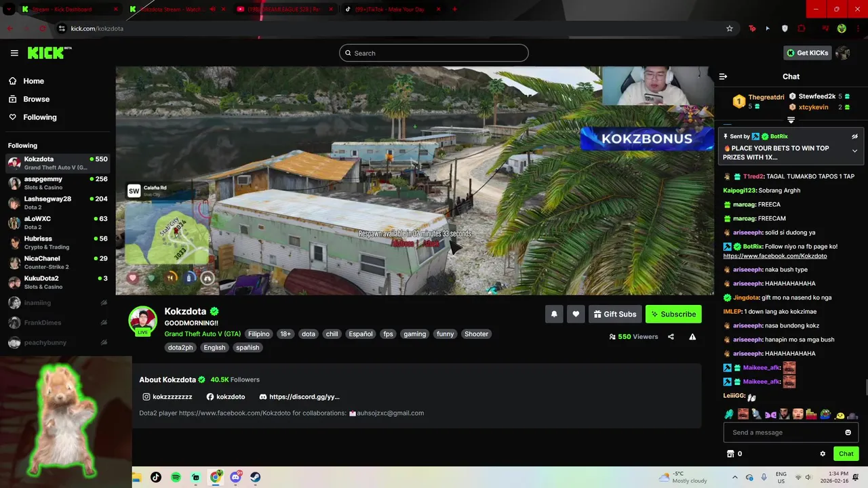Screen dimensions: 868x488
Task: Select the dota2ph tag
Action: point(180,348)
